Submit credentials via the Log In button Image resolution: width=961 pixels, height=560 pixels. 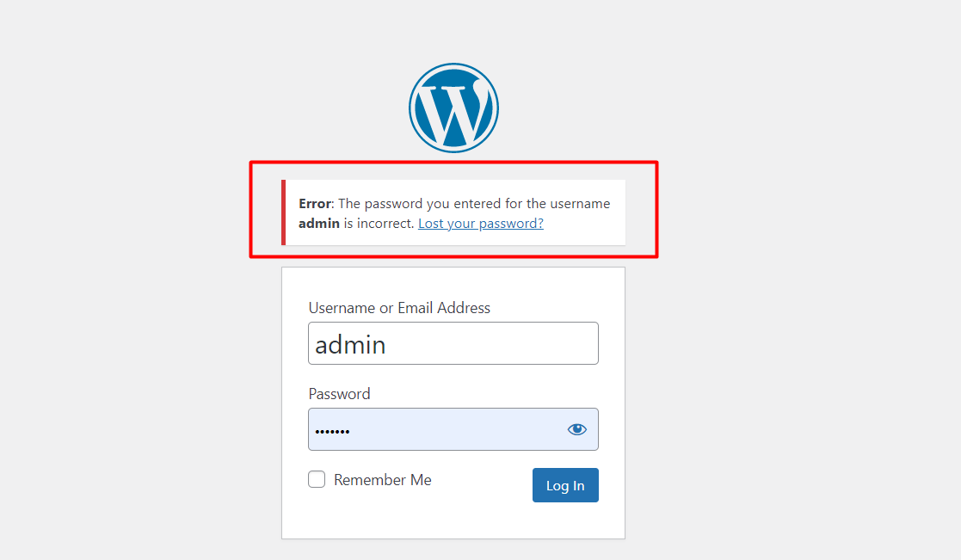[x=565, y=484]
